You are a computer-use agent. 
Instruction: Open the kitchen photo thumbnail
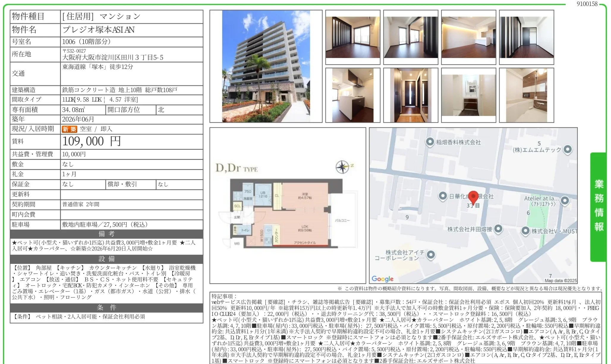pos(353,95)
